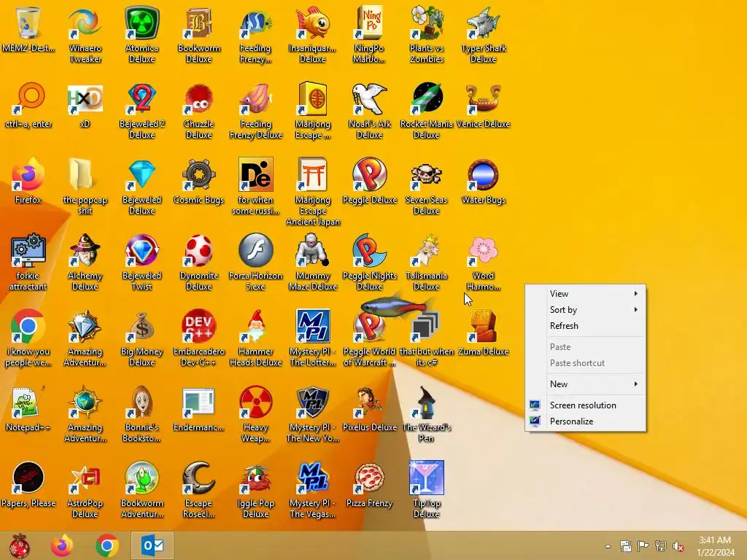Expand the View submenu
747x560 pixels.
(586, 294)
